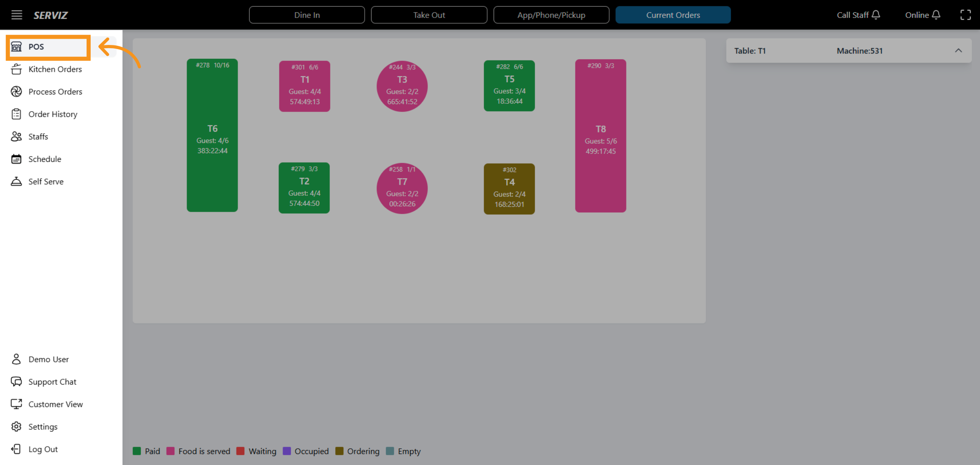Toggle the Call Staff bell
The image size is (980, 465).
click(876, 15)
